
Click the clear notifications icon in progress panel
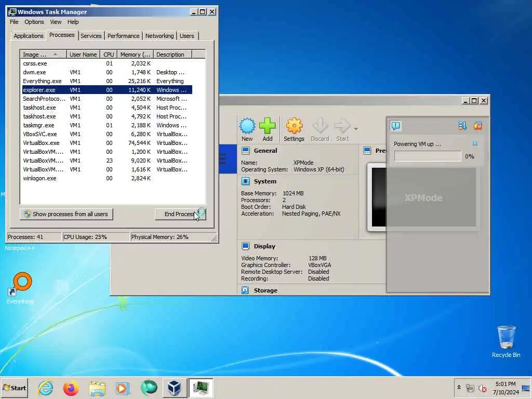coord(478,126)
